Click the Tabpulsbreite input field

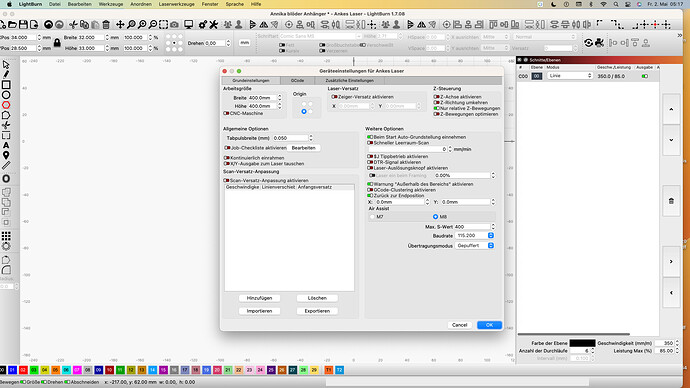pyautogui.click(x=290, y=138)
